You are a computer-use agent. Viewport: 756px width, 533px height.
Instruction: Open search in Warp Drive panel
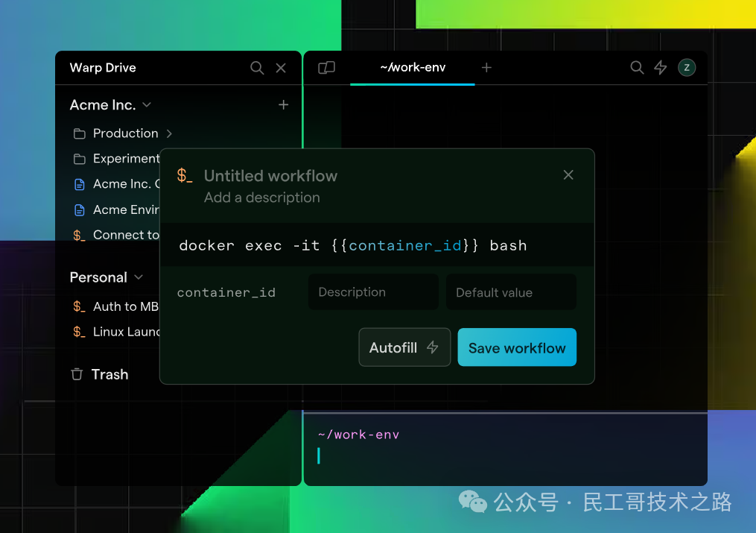coord(257,68)
